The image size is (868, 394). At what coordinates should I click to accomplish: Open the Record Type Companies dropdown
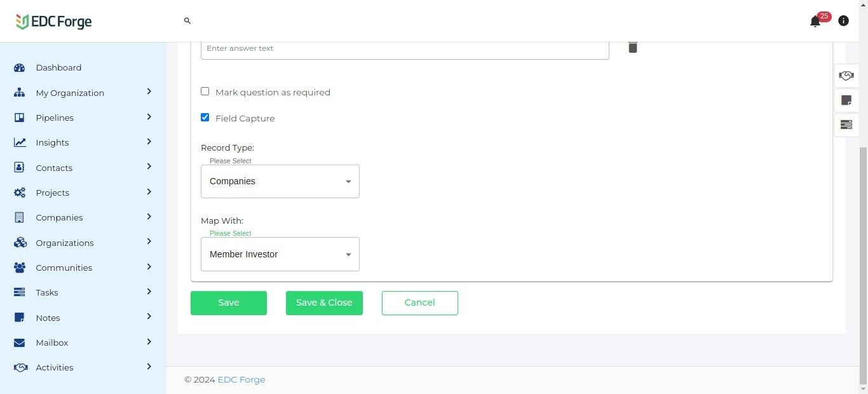280,182
